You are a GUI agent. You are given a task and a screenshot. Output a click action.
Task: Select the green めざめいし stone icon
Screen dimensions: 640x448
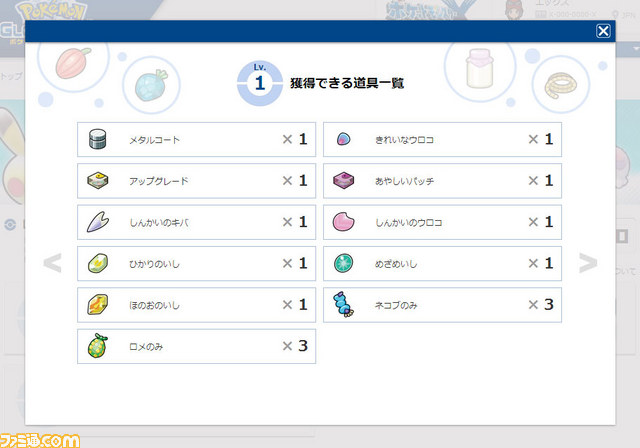click(x=343, y=263)
